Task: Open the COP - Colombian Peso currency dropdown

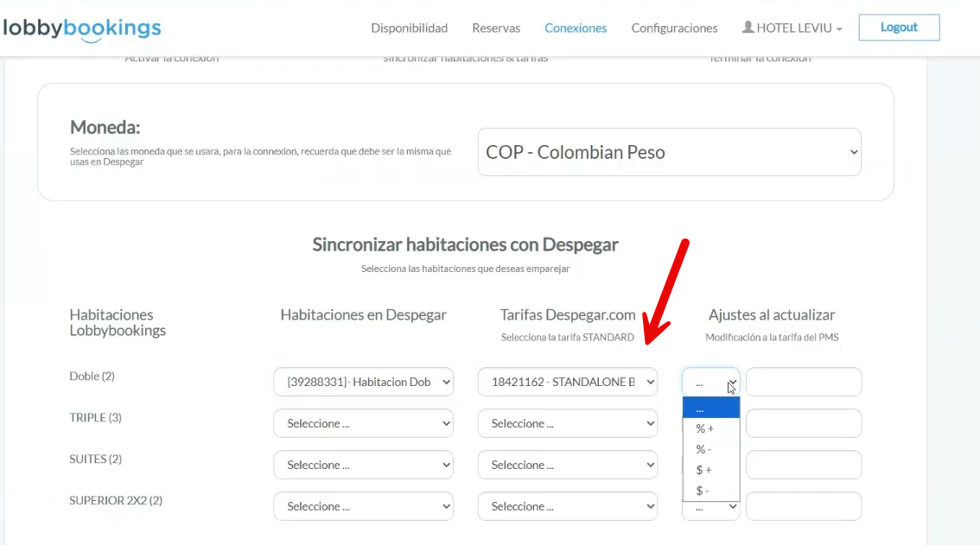Action: point(670,152)
